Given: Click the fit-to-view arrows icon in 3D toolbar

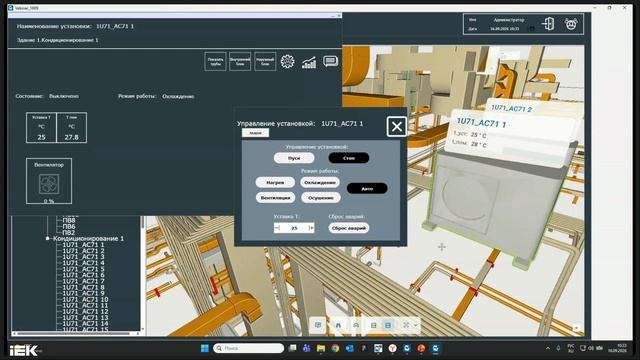Looking at the screenshot, I should pos(406,325).
